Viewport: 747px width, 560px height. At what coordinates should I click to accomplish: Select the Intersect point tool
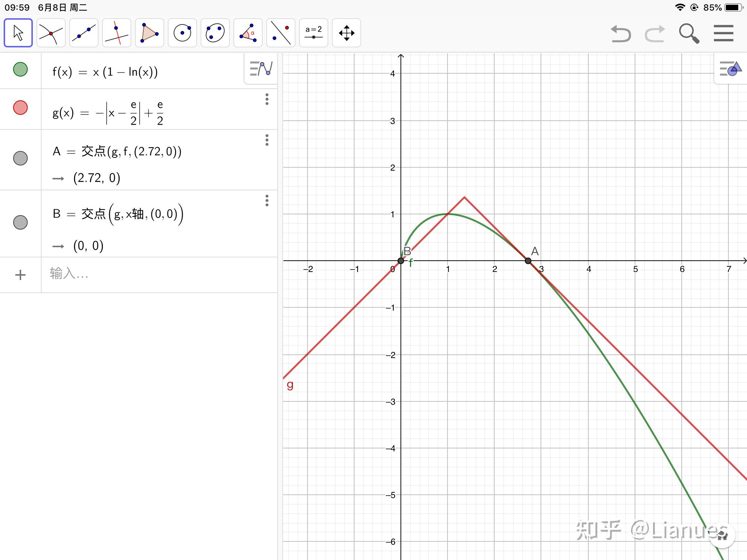pos(51,33)
